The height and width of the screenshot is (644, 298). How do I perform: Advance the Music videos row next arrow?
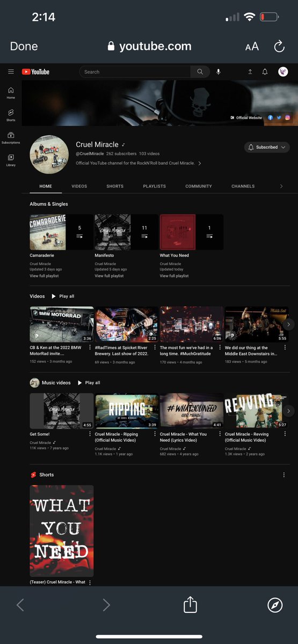(289, 411)
